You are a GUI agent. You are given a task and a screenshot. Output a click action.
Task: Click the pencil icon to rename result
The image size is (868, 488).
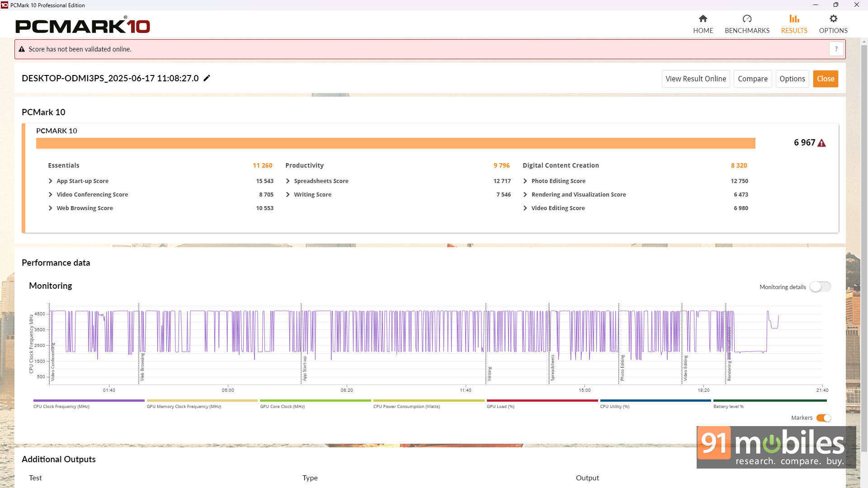pos(207,78)
